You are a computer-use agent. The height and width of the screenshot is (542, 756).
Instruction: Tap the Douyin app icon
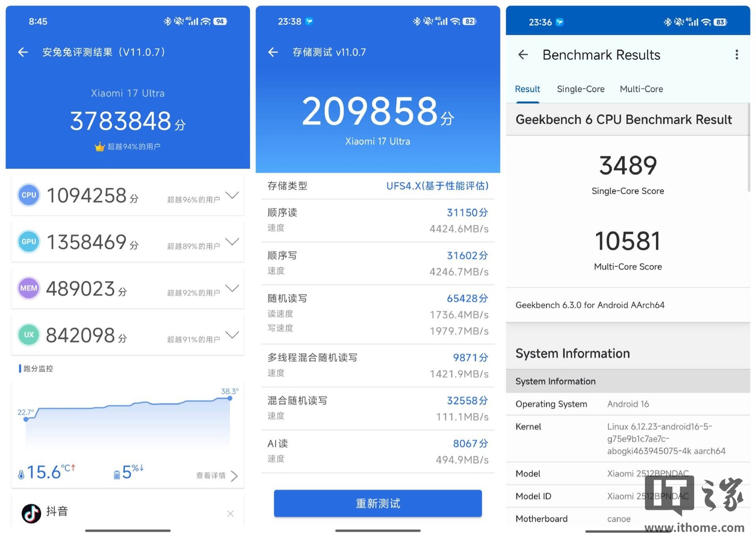tap(31, 513)
